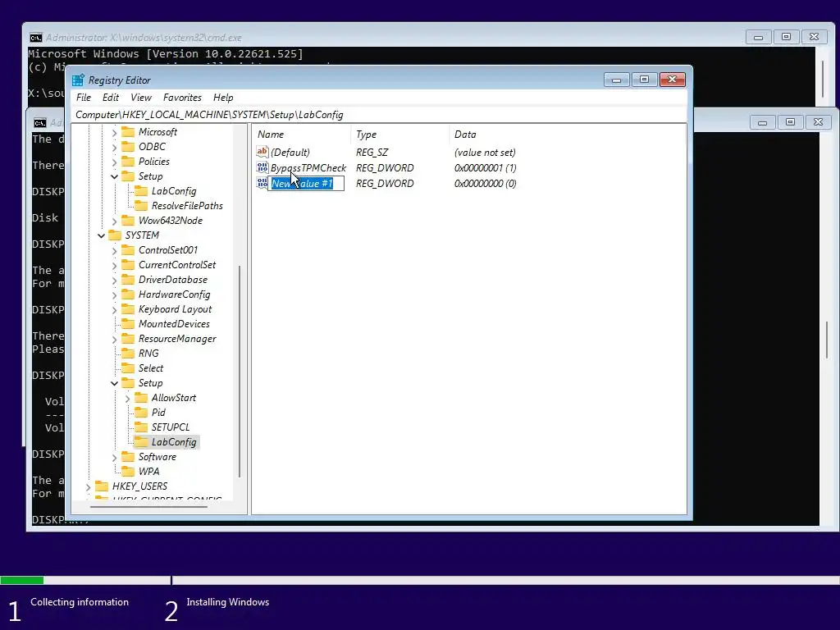Click the (Default) string value icon
This screenshot has height=630, width=840.
262,152
